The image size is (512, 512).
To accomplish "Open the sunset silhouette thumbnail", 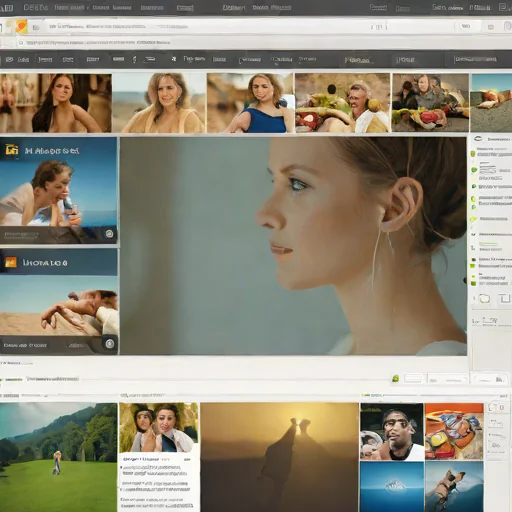I will [x=279, y=457].
